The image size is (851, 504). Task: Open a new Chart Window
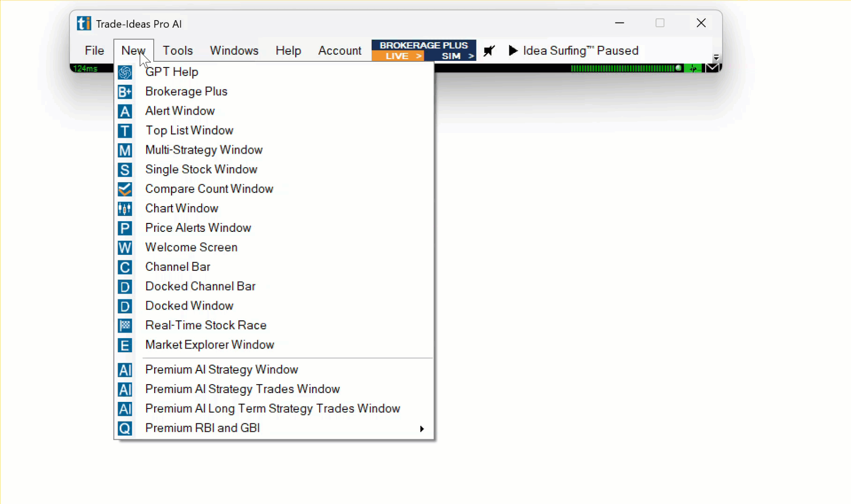274,208
